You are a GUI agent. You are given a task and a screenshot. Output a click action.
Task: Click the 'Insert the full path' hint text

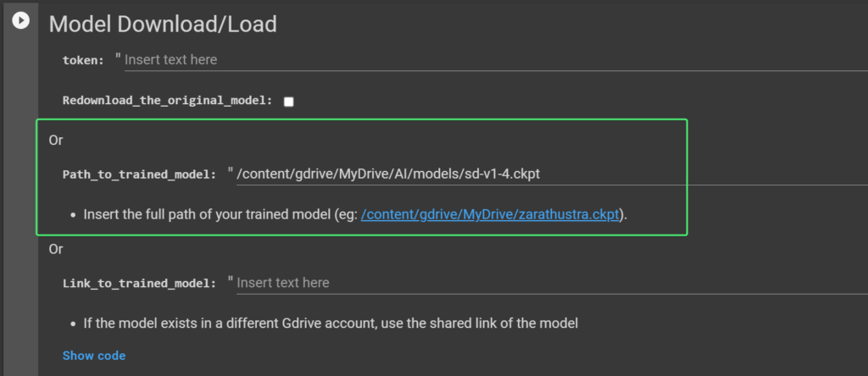click(x=355, y=215)
